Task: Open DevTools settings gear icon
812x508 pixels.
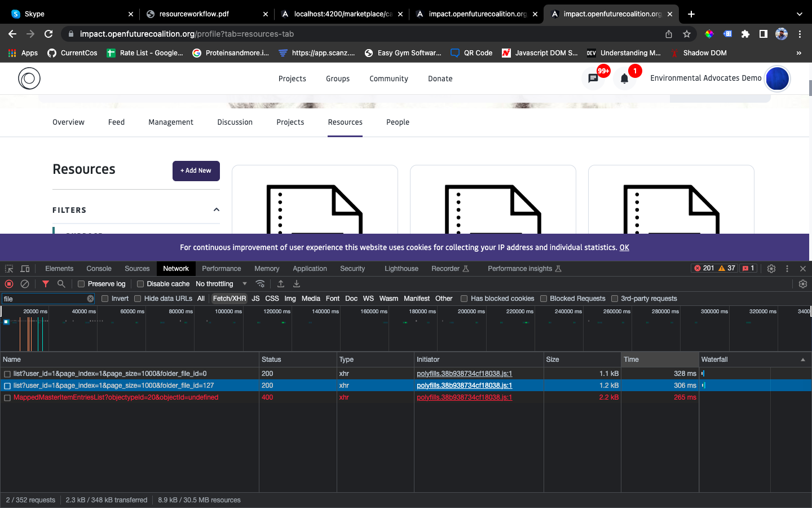Action: click(x=771, y=269)
